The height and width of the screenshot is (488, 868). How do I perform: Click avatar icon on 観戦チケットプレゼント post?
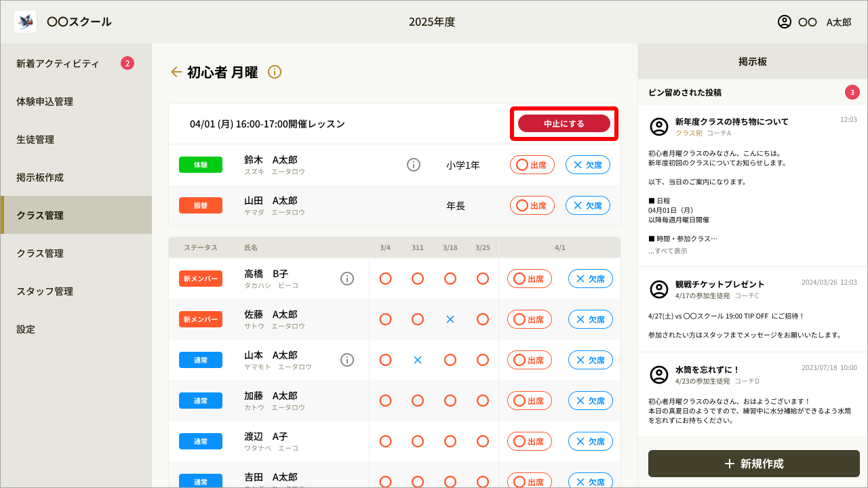pos(659,289)
